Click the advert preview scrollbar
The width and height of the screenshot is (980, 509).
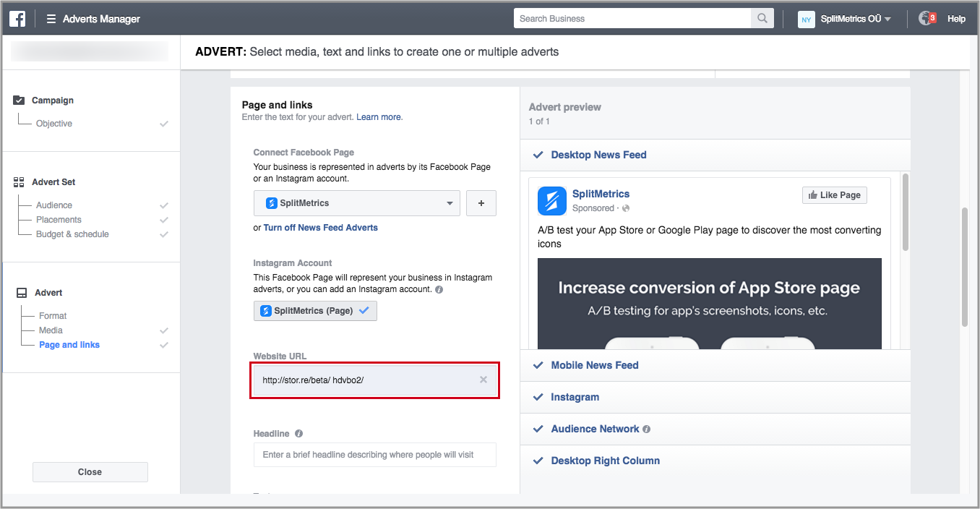click(906, 213)
